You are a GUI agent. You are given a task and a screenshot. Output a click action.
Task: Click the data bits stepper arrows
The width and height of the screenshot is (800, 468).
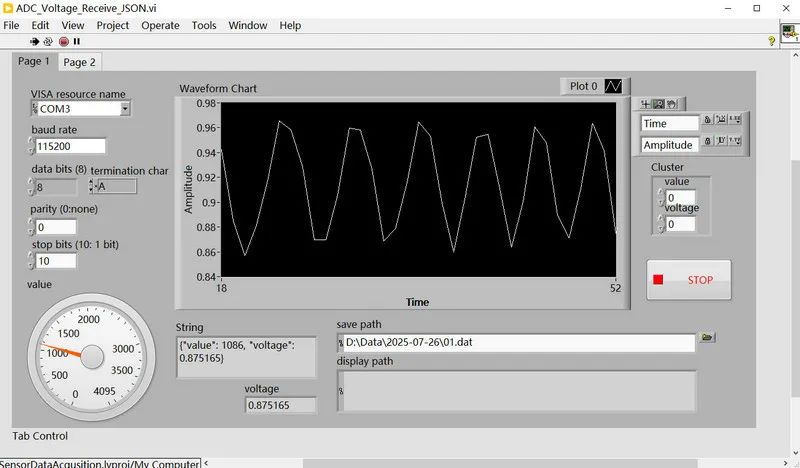(31, 187)
